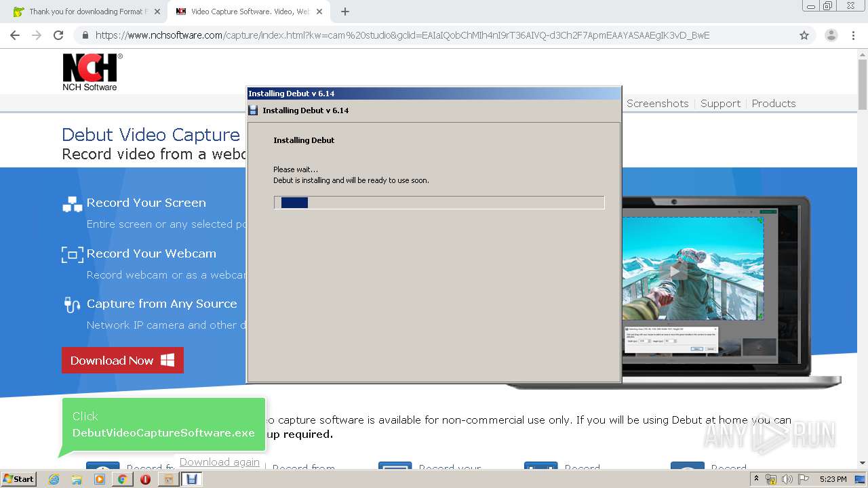The image size is (868, 488).
Task: Click the red Download Now button
Action: pos(123,361)
